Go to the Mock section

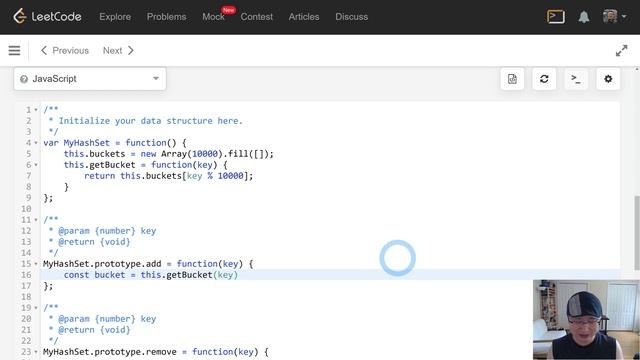click(x=213, y=17)
